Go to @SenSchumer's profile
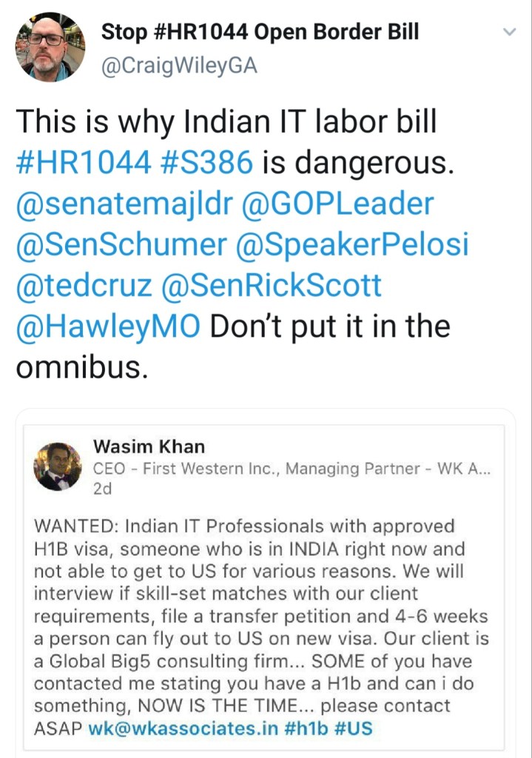532x758 pixels. 119,245
